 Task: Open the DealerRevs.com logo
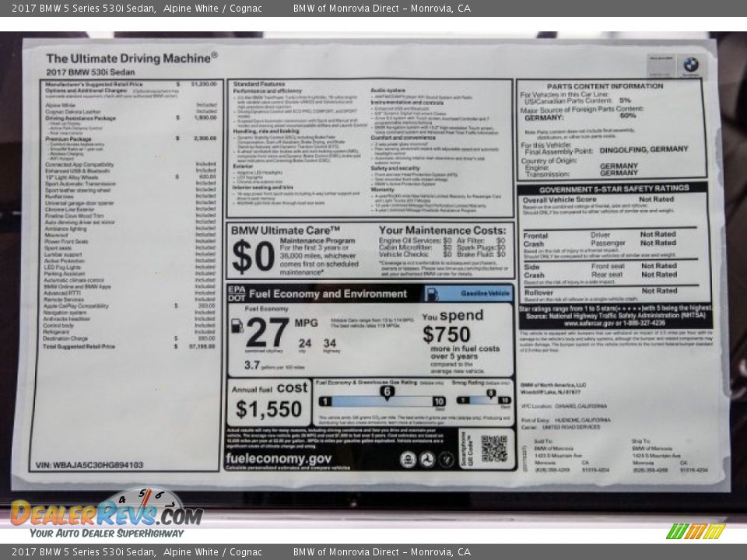[x=106, y=514]
